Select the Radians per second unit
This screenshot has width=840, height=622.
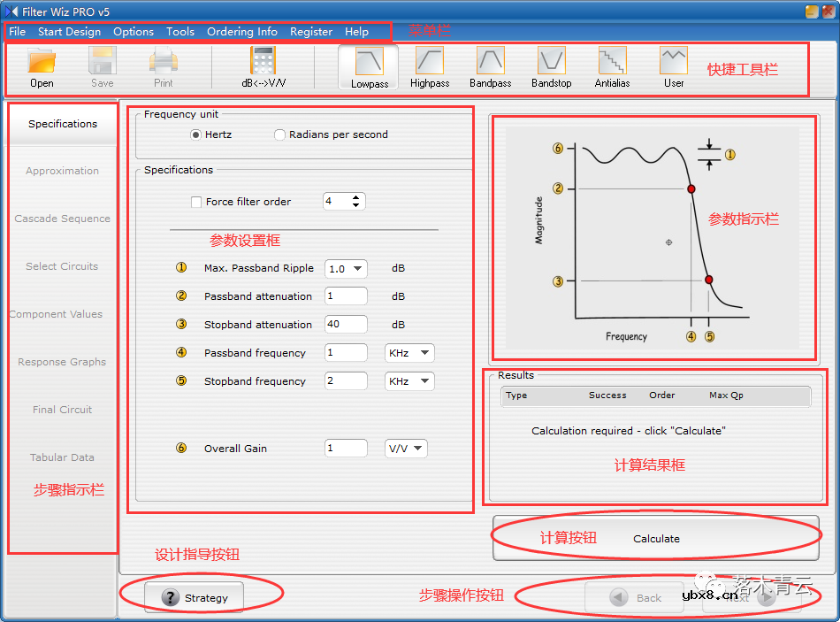pos(279,134)
